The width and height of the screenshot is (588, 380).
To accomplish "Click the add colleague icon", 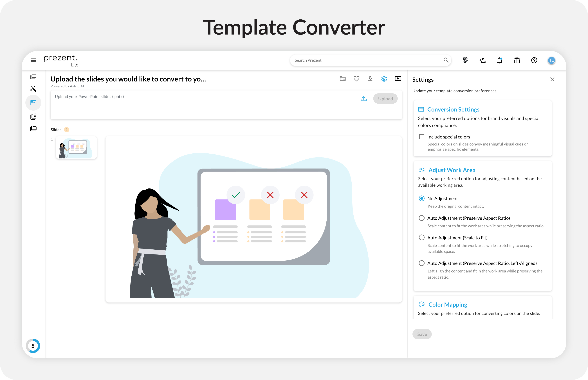I will [x=482, y=60].
